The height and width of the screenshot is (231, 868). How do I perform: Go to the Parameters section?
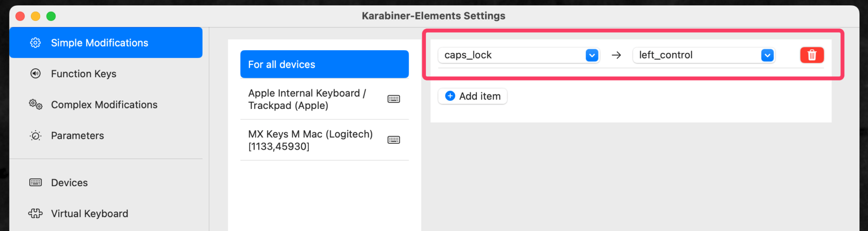click(77, 136)
